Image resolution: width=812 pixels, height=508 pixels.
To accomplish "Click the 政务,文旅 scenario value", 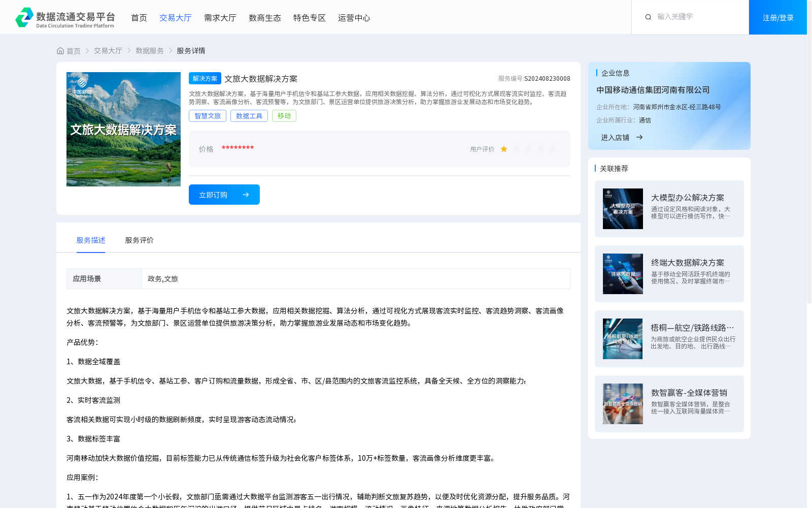I will [163, 278].
